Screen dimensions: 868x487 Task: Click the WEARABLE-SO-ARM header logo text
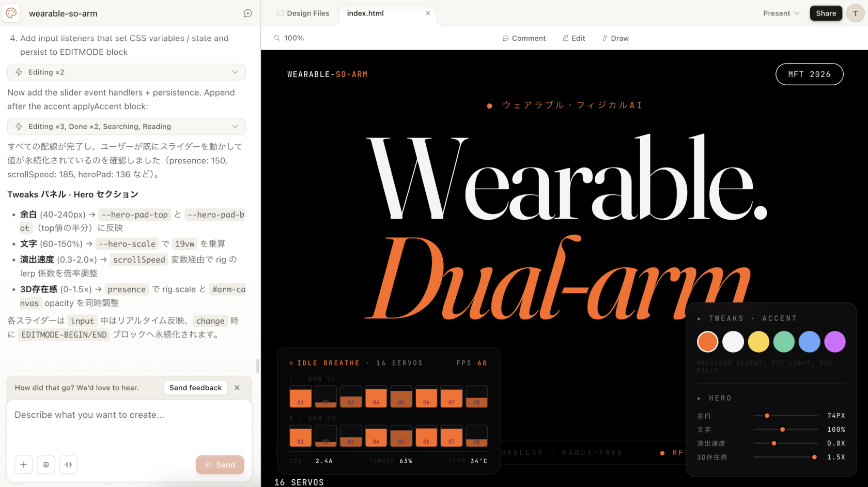click(x=328, y=74)
